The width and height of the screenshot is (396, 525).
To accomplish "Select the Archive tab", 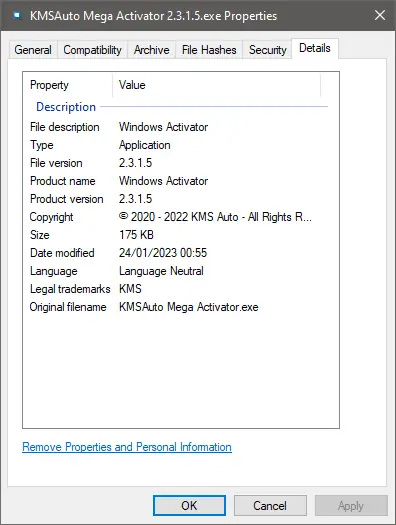I will pyautogui.click(x=152, y=50).
